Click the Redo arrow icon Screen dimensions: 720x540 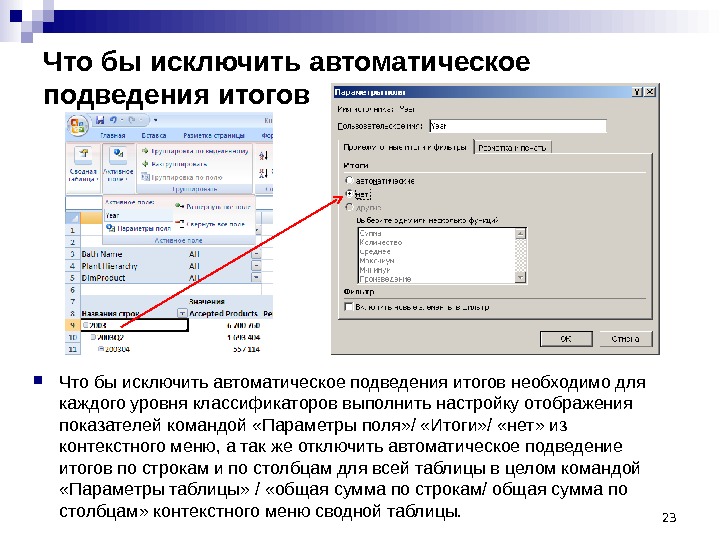pos(132,120)
